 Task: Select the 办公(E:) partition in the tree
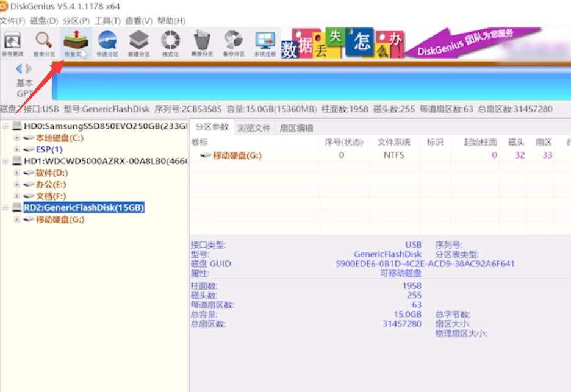point(51,185)
